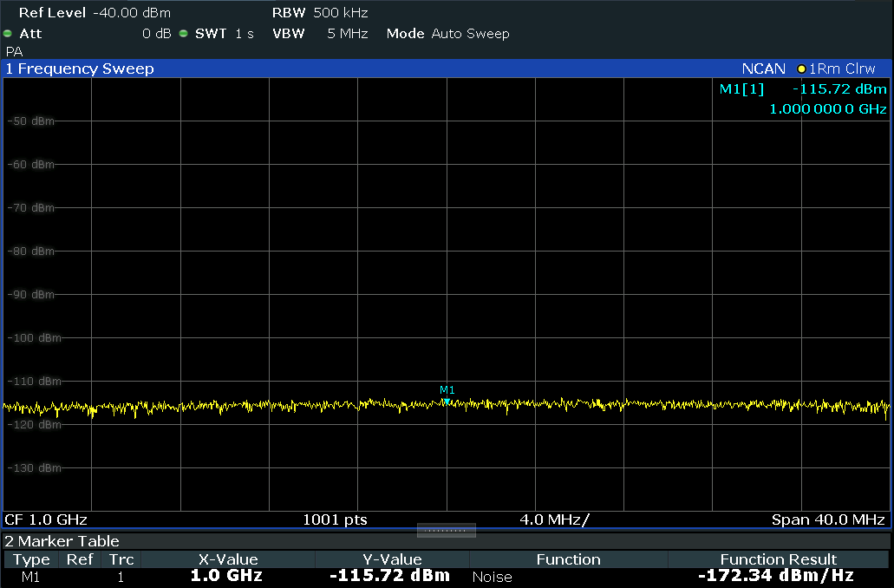
Task: Select the 1 Frequency Sweep window title
Action: 80,69
